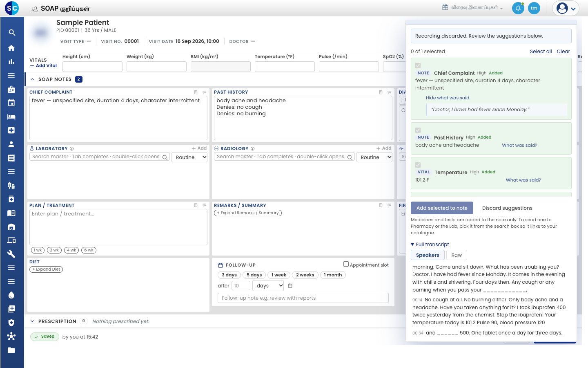Screen dimensions: 588x368
Task: Open the wrench tools icon in sidebar
Action: point(11,254)
